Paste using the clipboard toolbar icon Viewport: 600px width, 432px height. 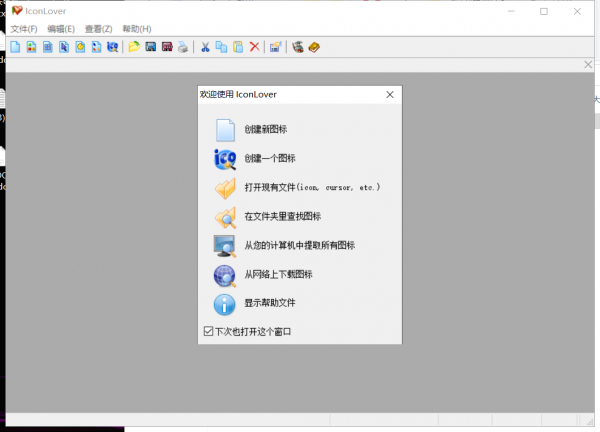click(238, 47)
